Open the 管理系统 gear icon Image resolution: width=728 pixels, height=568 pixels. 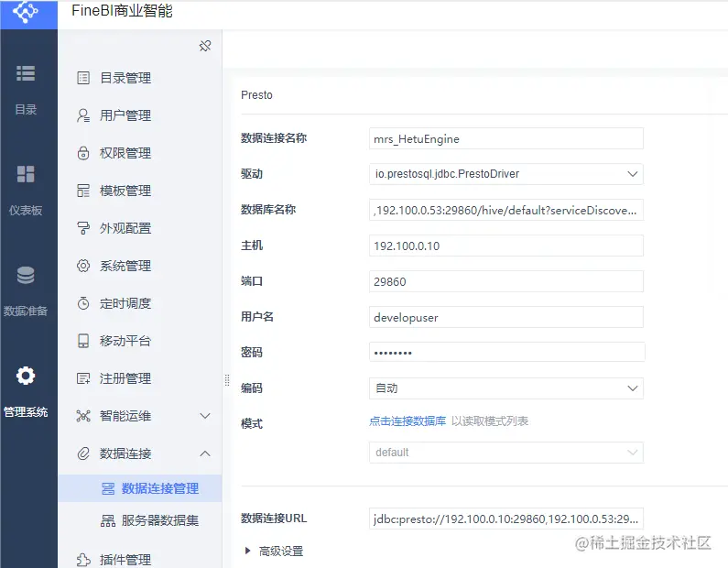(26, 376)
